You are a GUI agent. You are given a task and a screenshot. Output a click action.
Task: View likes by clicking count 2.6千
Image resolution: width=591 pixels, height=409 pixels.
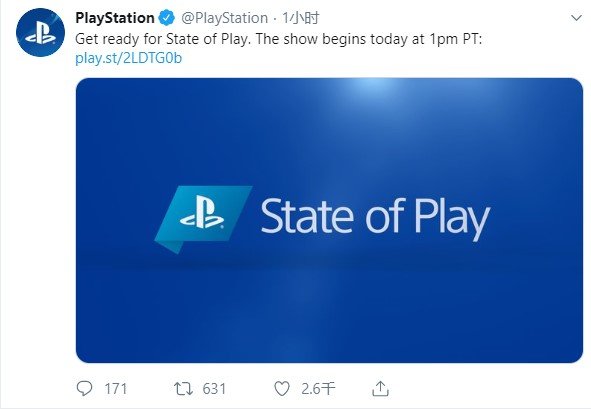tap(318, 389)
